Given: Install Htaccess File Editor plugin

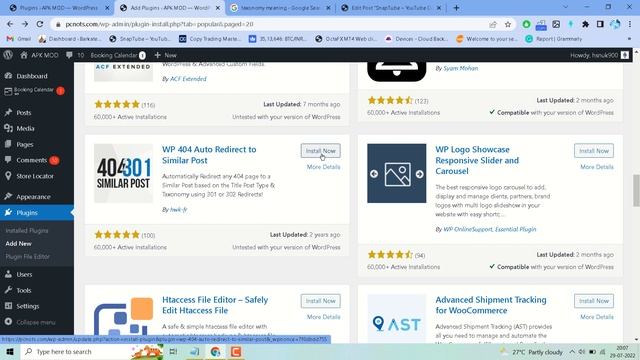Looking at the screenshot, I should pyautogui.click(x=320, y=301).
